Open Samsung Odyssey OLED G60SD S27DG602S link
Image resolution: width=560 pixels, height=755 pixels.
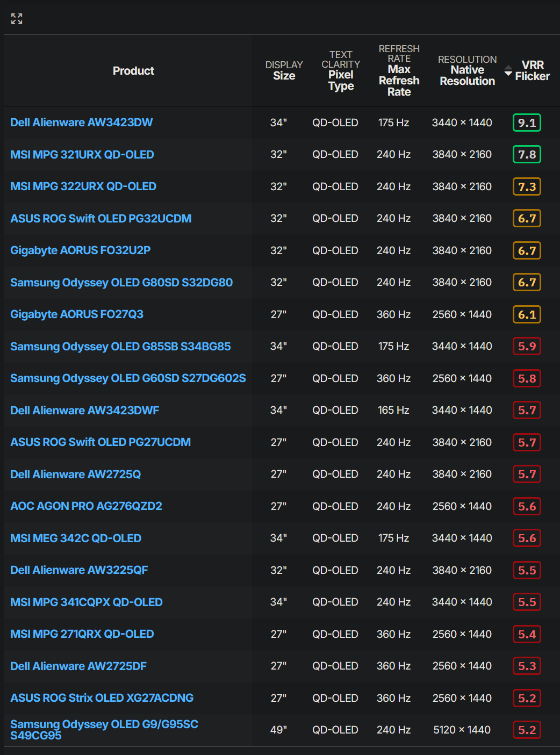coord(128,378)
